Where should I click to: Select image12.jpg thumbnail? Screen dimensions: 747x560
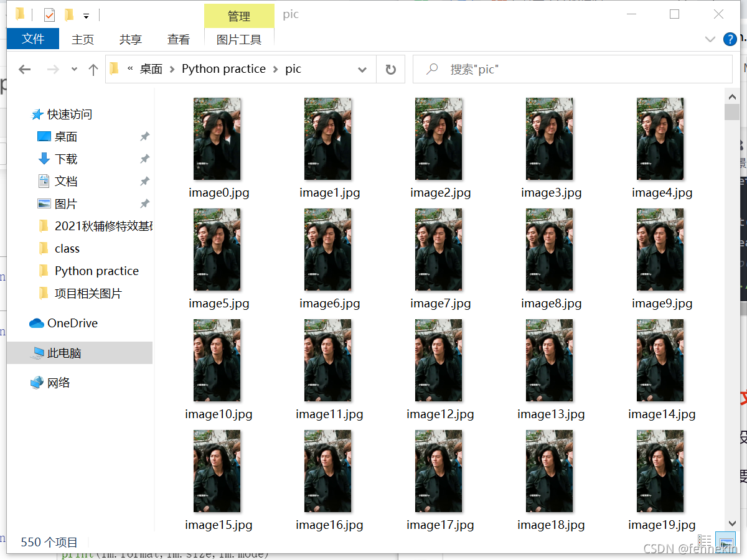[x=439, y=360]
